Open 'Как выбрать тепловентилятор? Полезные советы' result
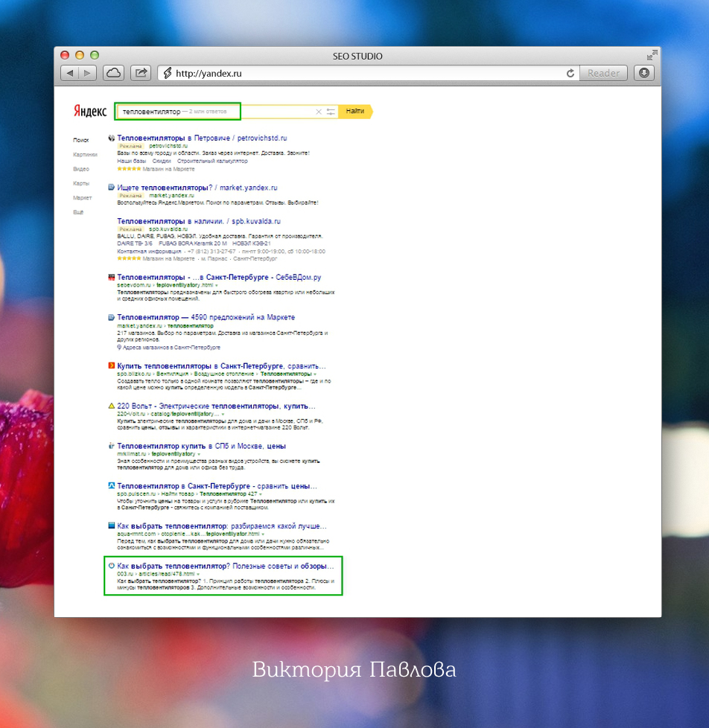This screenshot has width=709, height=728. coord(226,566)
